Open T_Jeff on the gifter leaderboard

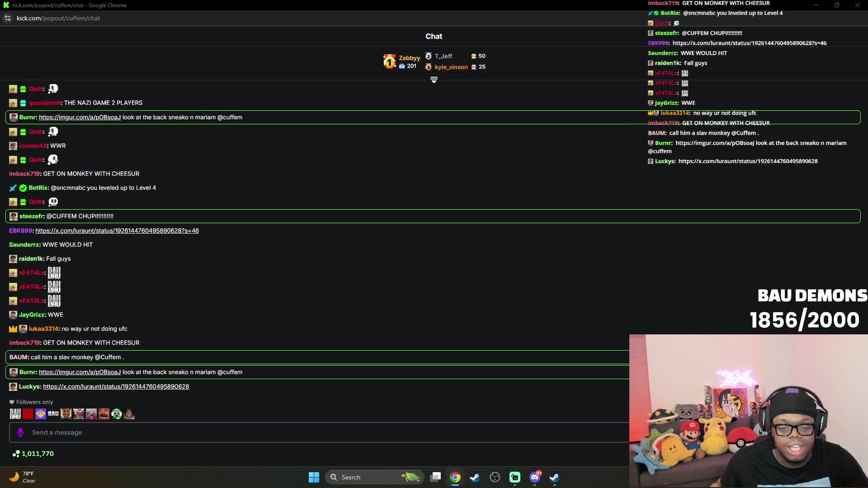tap(443, 56)
